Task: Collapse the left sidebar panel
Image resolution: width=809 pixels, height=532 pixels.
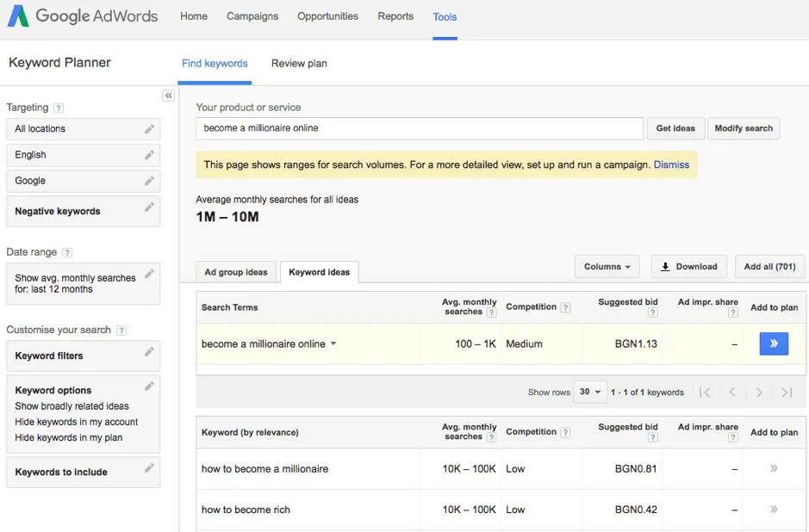Action: (x=169, y=96)
